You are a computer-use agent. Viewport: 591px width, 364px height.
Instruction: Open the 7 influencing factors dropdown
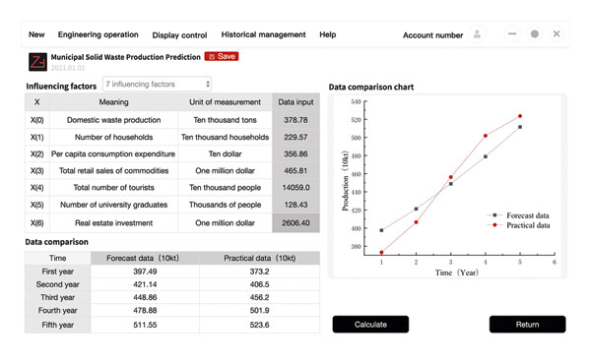coord(157,84)
